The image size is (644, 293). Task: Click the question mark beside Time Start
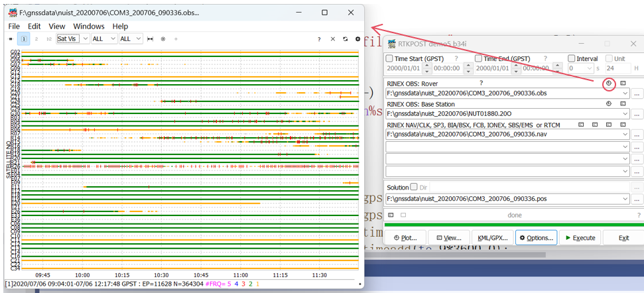[x=456, y=59]
